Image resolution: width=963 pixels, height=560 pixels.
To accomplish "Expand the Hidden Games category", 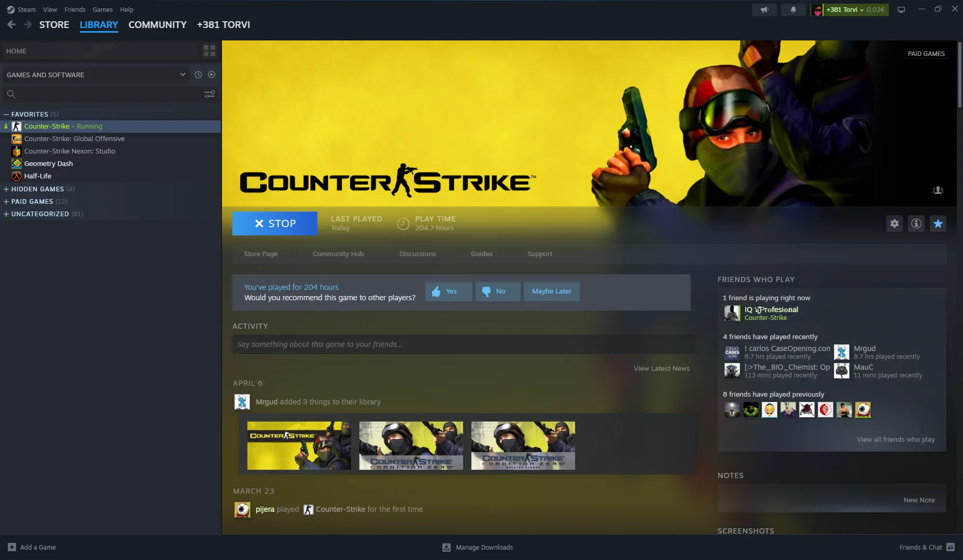I will [x=6, y=189].
